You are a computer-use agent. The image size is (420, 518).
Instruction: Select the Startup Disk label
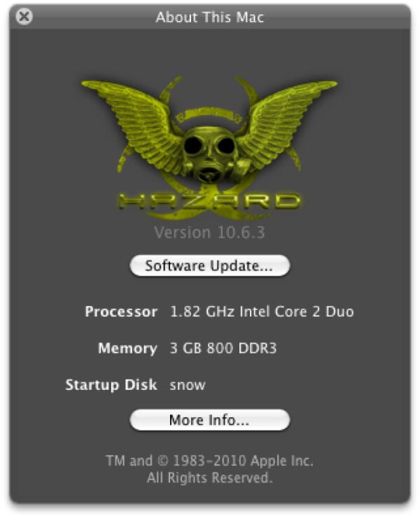(x=111, y=385)
